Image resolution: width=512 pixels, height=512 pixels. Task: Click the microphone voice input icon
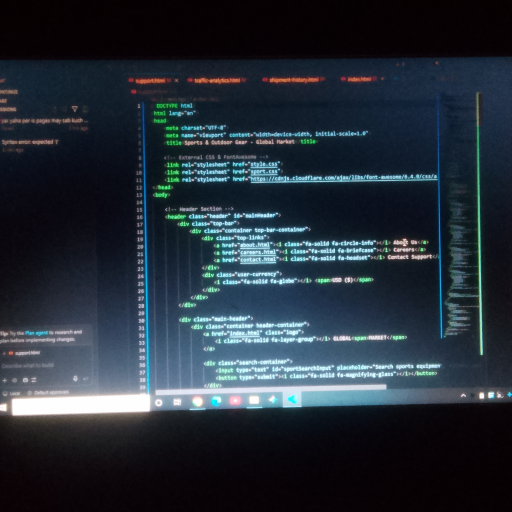point(75,379)
